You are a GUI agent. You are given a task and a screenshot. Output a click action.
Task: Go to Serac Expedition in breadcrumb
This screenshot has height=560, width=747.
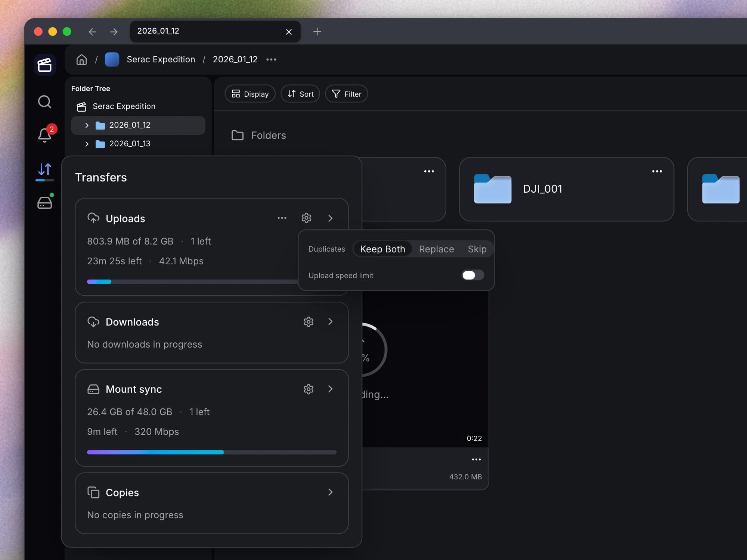click(161, 59)
